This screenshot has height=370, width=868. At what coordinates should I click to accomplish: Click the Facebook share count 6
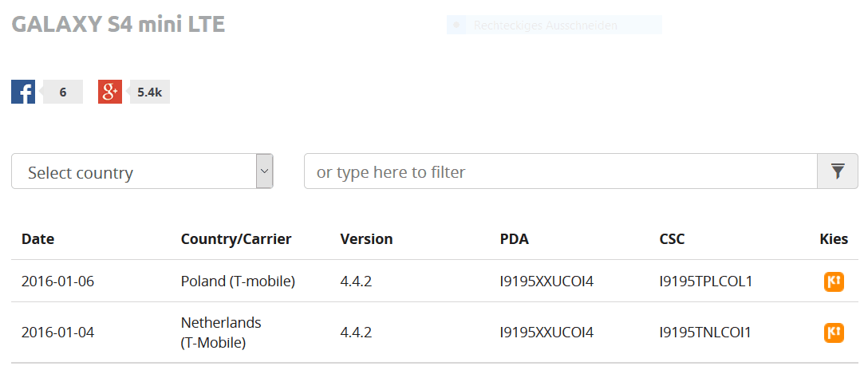[x=63, y=92]
